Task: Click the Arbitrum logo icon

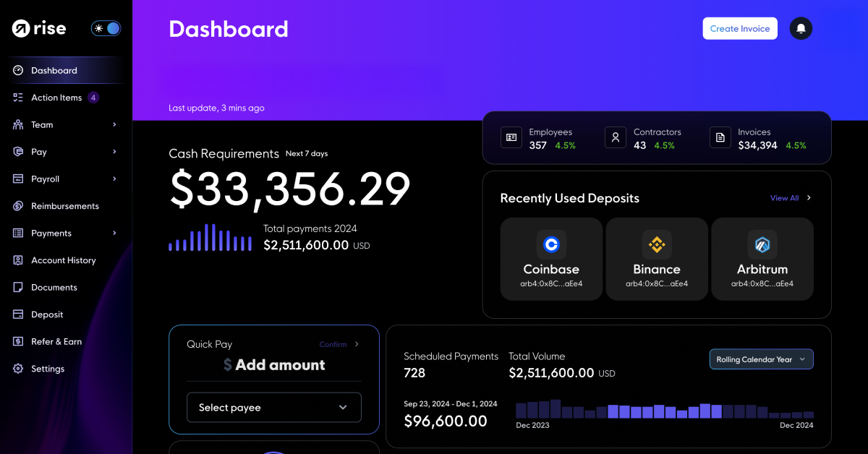Action: pyautogui.click(x=762, y=244)
